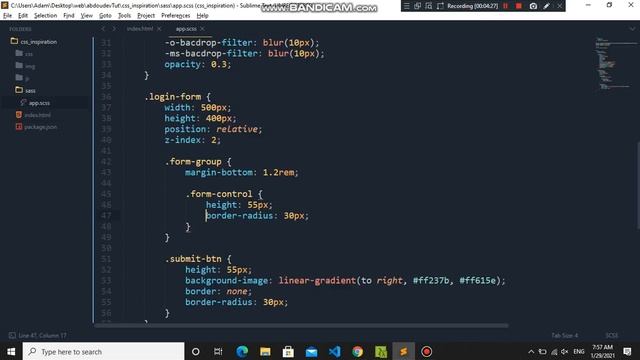The image size is (640, 360).
Task: Open the Goto menu
Action: [105, 16]
